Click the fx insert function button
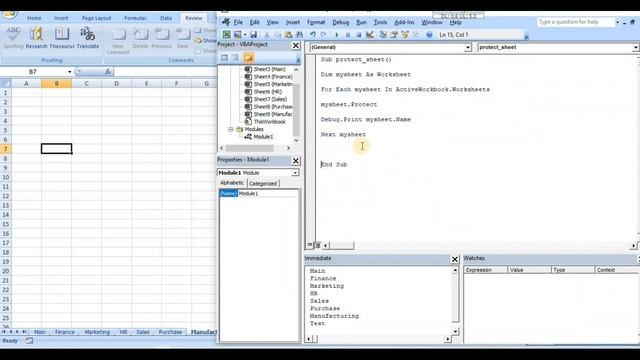Viewport: 640px width, 360px height. [108, 72]
